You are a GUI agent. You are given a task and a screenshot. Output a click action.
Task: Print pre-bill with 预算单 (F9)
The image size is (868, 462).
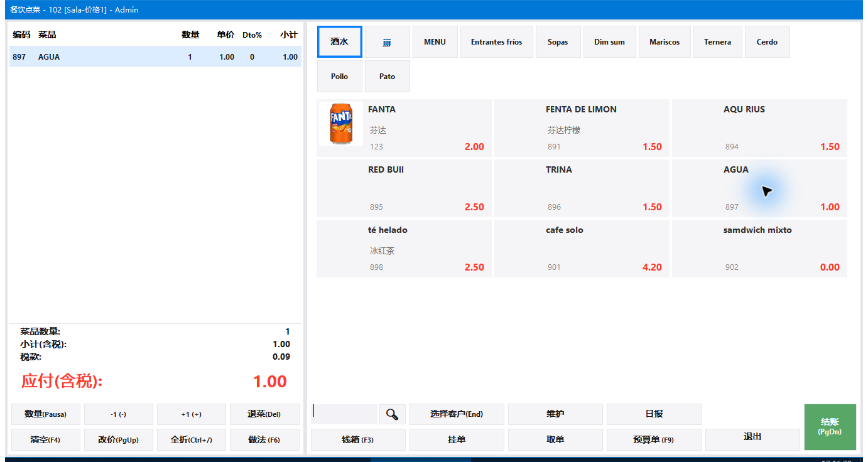click(x=654, y=440)
